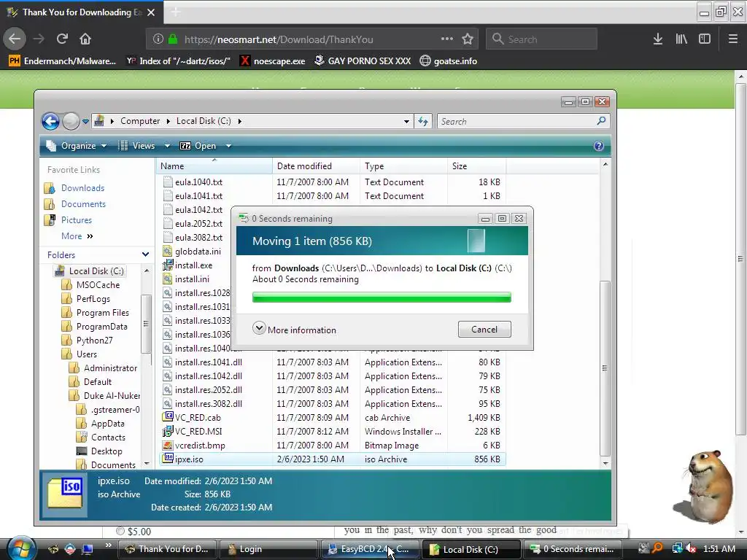Click large ipxe.iso preview icon

click(65, 494)
